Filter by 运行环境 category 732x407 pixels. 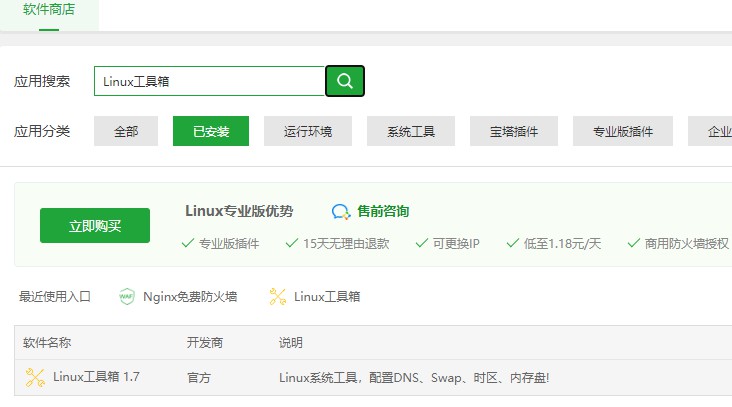click(308, 131)
